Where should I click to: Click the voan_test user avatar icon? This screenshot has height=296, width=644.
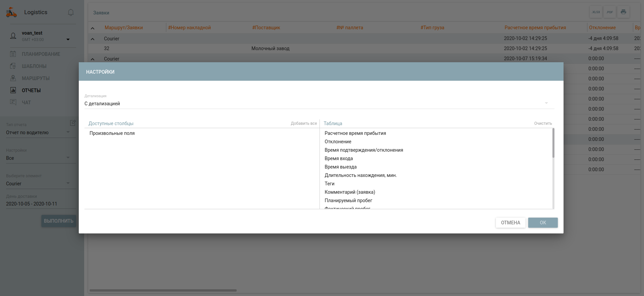[x=13, y=36]
